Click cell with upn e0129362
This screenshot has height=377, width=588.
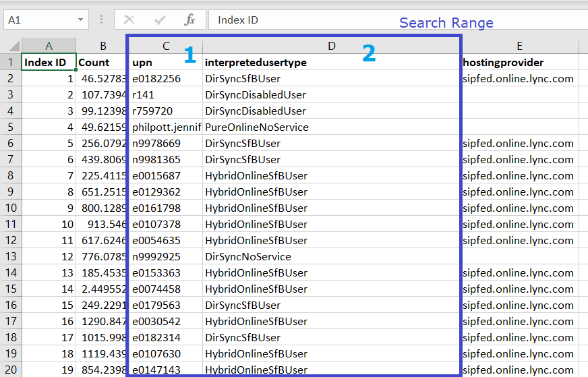pos(166,192)
